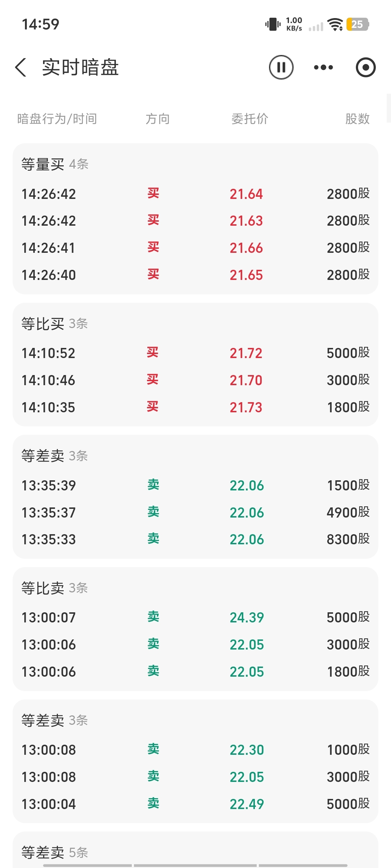Open the 13:00:04 sell at 22.49 row

[x=195, y=804]
